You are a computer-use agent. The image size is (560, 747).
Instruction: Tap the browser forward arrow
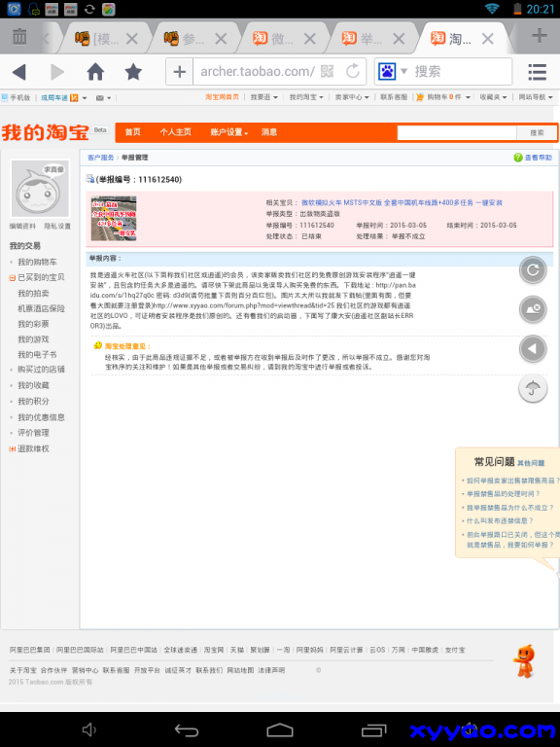point(57,72)
